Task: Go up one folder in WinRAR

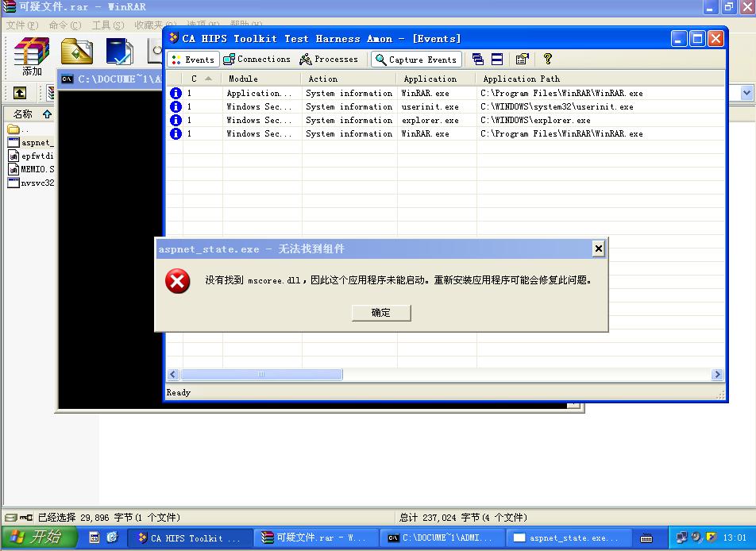Action: [20, 93]
